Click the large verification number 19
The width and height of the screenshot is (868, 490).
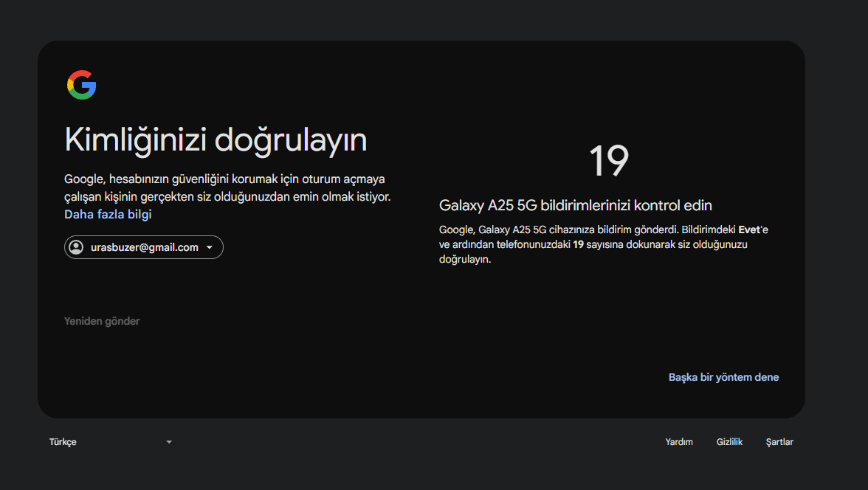click(609, 161)
